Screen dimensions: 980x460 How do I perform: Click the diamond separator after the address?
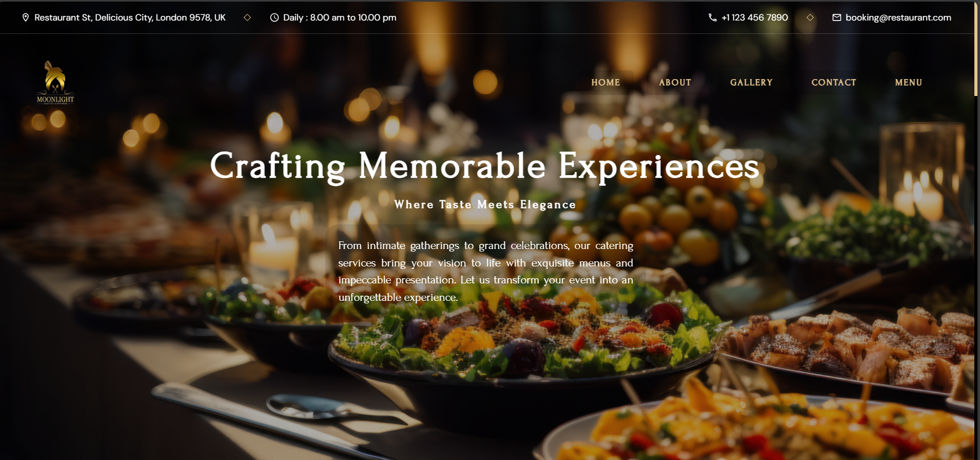tap(247, 17)
